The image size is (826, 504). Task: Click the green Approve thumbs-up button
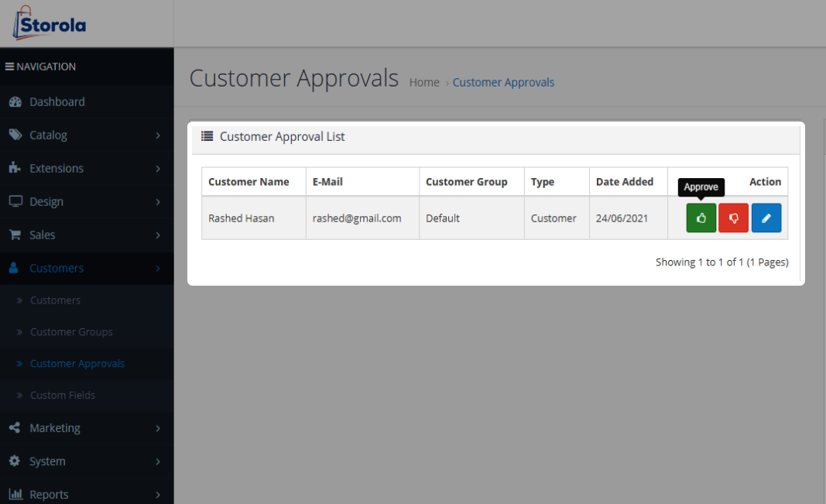tap(701, 218)
